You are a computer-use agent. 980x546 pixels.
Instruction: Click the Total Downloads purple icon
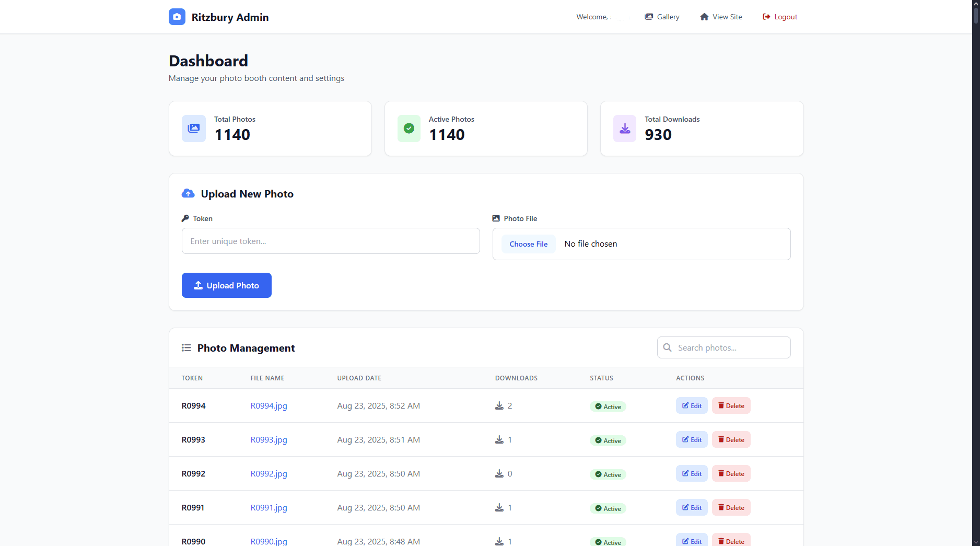(624, 128)
